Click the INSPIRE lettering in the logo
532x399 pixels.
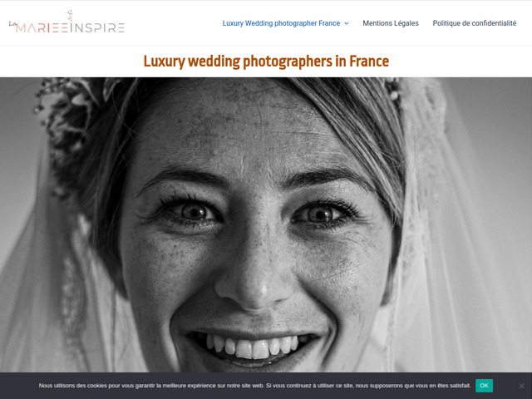[97, 27]
